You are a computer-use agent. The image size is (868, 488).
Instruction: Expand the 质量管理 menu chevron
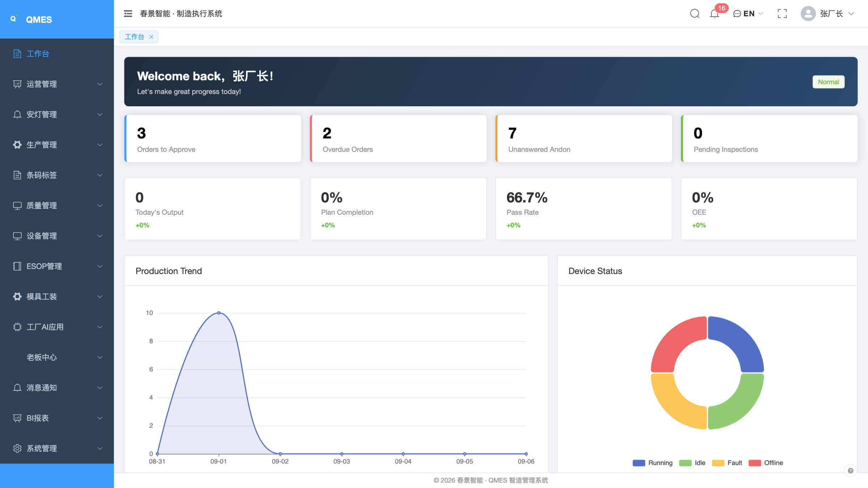100,206
